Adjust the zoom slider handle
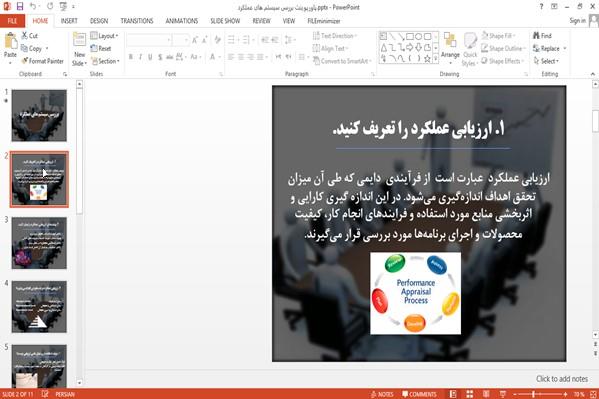The height and width of the screenshot is (399, 599). coord(533,394)
